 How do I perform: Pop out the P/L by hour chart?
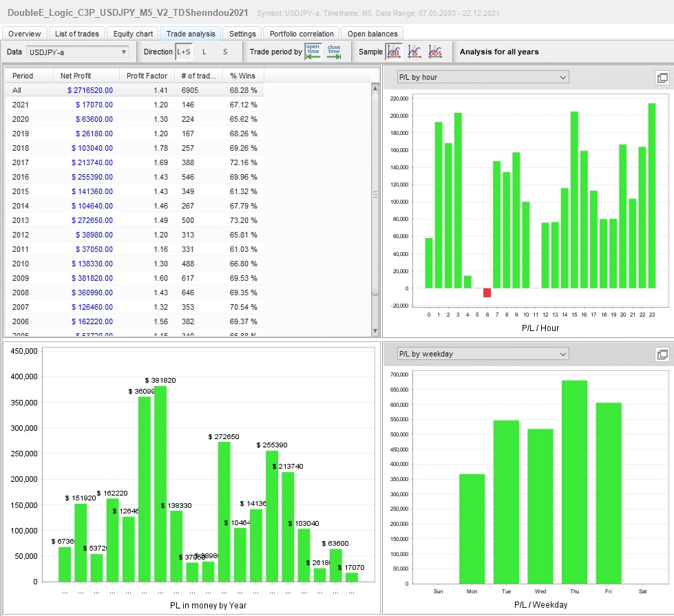662,78
